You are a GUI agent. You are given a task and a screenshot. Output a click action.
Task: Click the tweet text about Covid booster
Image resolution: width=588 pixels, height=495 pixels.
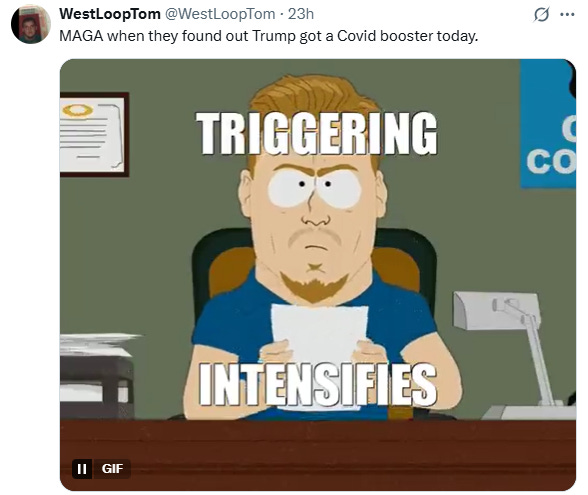268,36
